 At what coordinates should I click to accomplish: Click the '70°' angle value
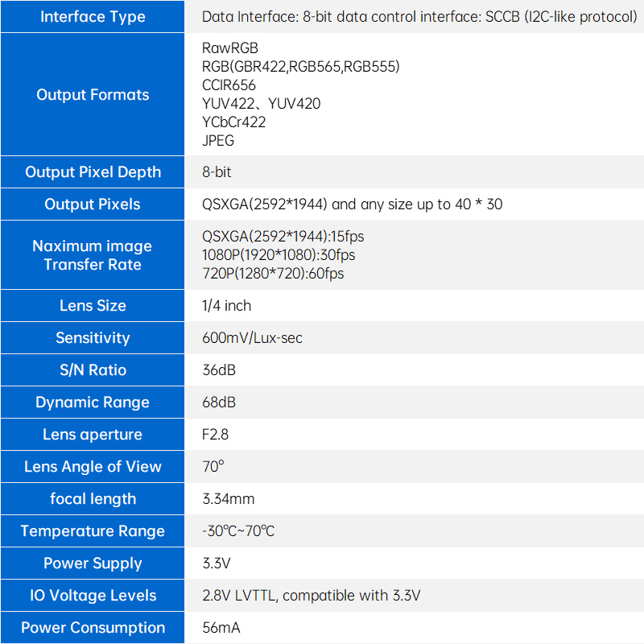click(x=213, y=467)
